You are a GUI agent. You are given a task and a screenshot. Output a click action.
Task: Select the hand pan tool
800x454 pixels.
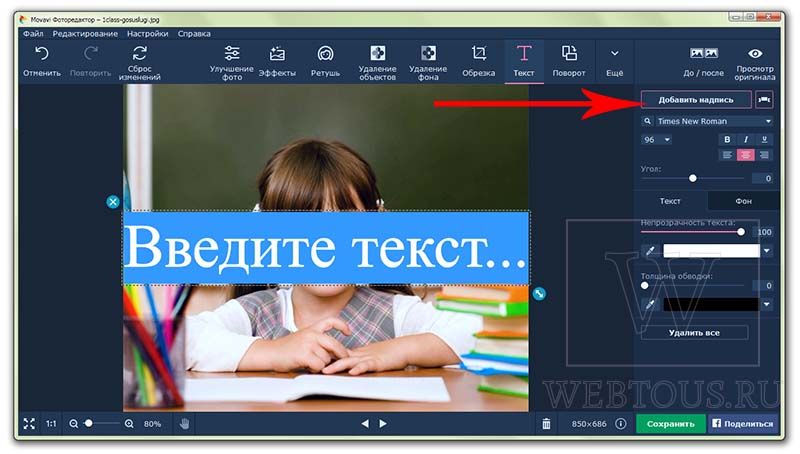[x=184, y=423]
